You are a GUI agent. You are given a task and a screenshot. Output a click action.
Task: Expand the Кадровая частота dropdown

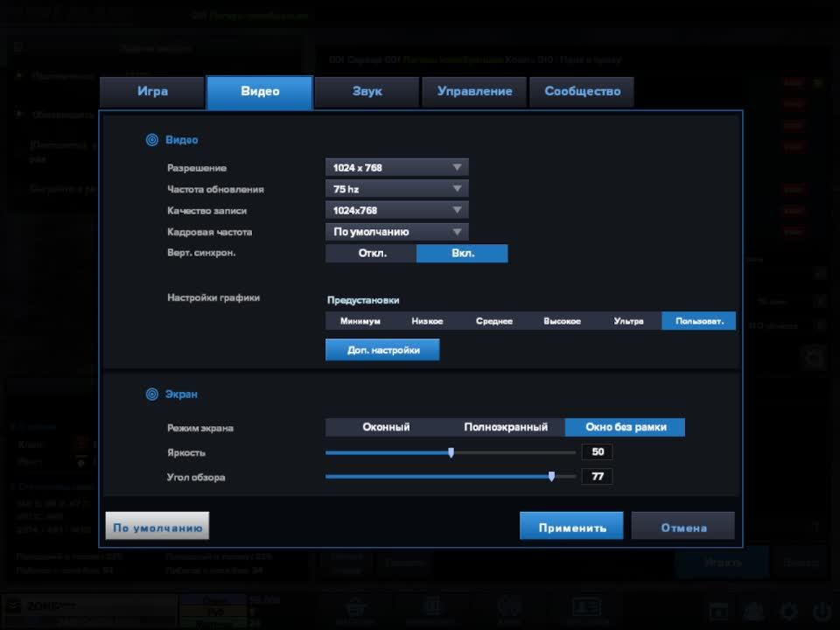pyautogui.click(x=397, y=232)
